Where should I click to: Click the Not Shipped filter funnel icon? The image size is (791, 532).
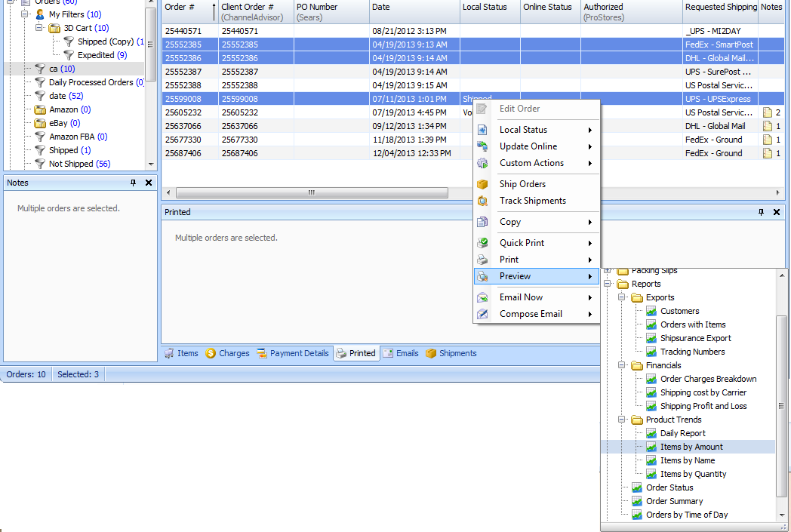click(40, 164)
